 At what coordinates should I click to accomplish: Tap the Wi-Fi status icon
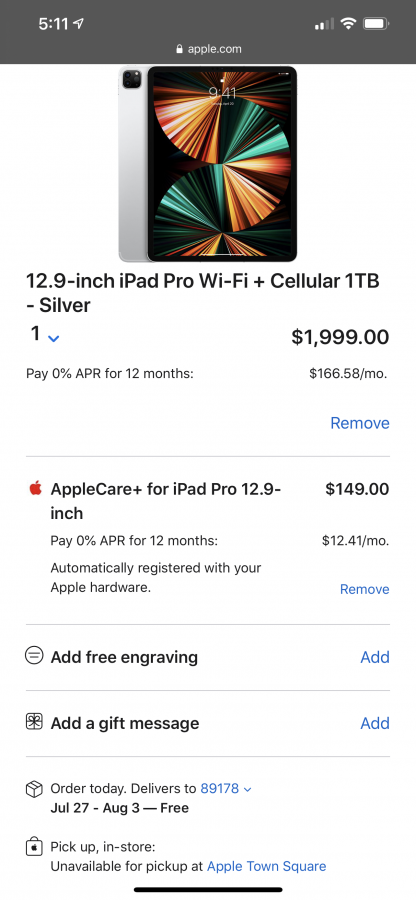pos(348,24)
